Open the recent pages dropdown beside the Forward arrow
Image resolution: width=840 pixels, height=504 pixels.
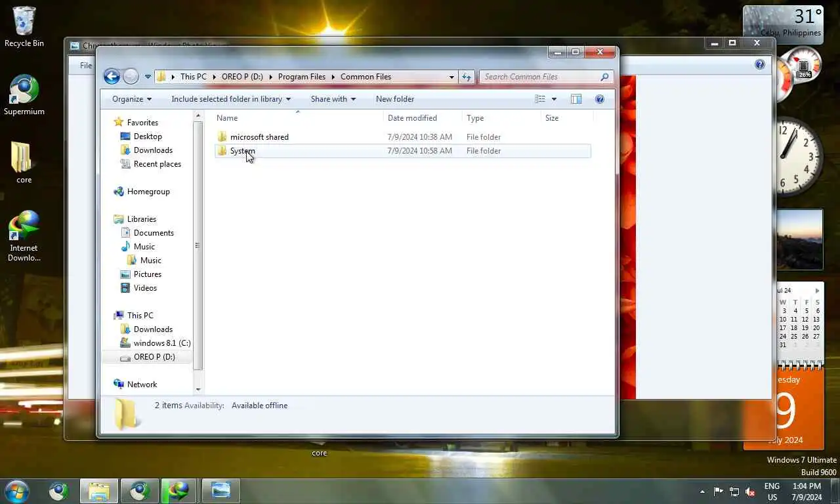[147, 77]
